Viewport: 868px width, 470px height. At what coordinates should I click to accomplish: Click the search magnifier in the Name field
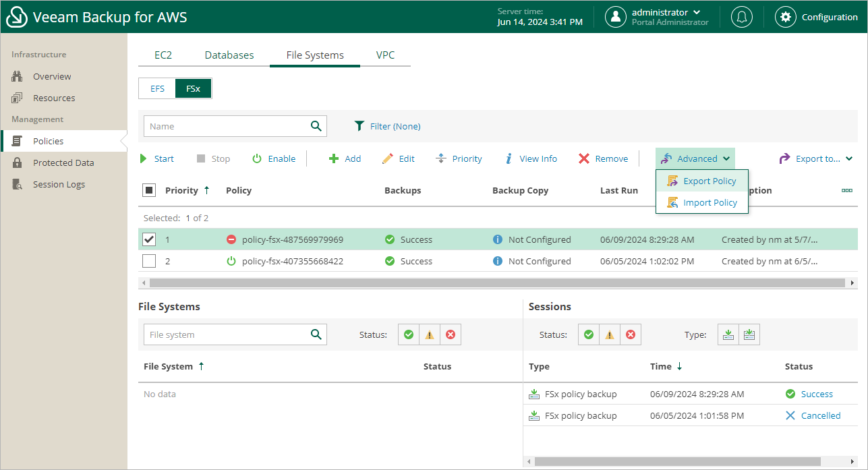[x=316, y=126]
